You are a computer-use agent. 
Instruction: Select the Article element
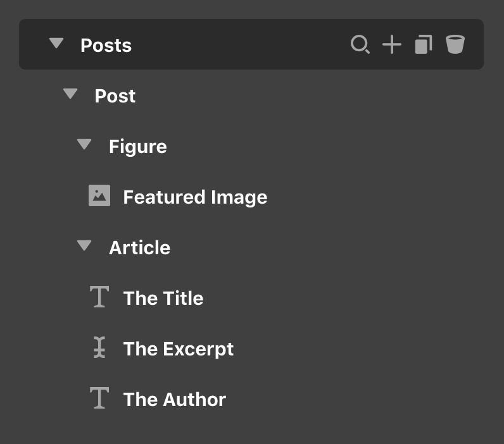tap(139, 247)
